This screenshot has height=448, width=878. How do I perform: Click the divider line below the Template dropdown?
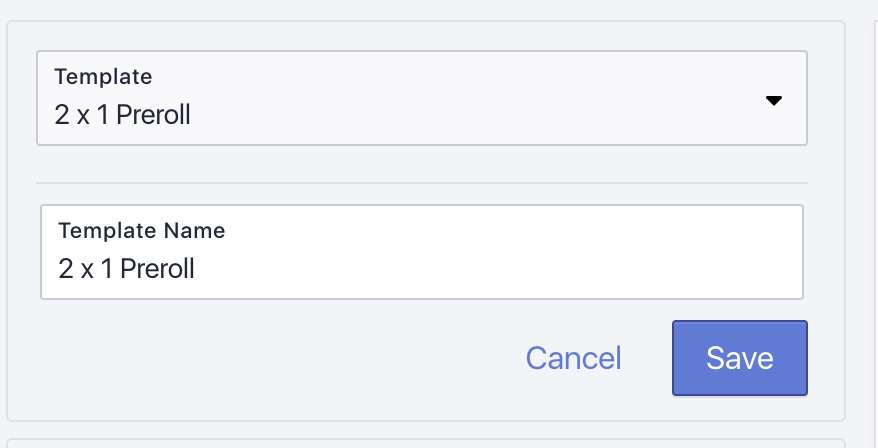pos(422,183)
